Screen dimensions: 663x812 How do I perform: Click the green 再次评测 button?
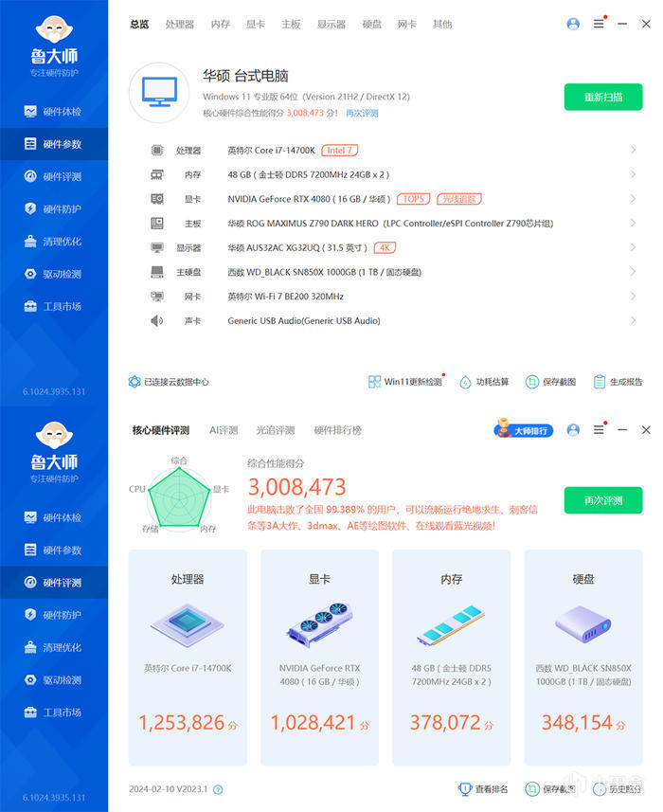(x=603, y=500)
